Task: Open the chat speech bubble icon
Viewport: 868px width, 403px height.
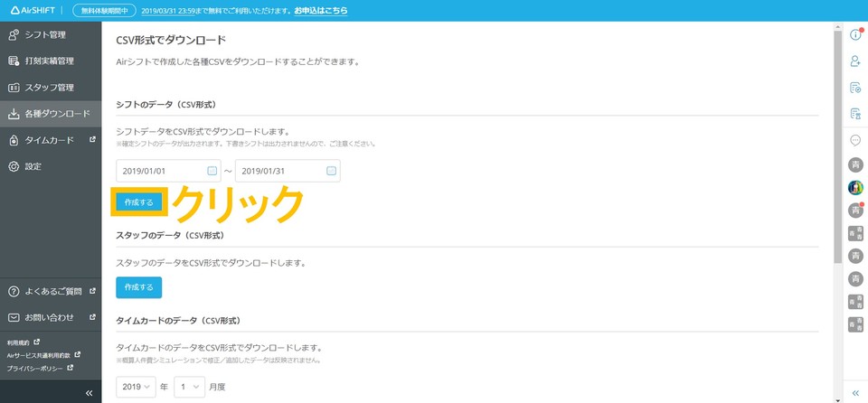Action: click(855, 140)
